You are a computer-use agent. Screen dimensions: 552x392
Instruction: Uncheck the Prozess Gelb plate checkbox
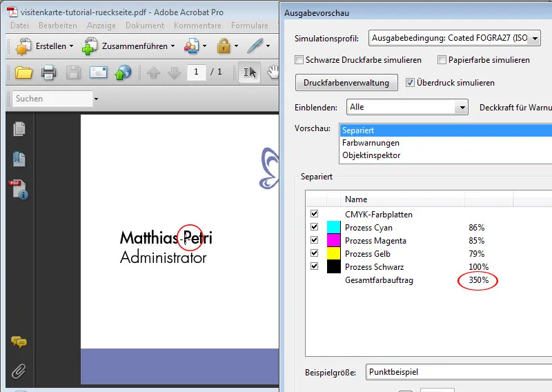pyautogui.click(x=315, y=253)
